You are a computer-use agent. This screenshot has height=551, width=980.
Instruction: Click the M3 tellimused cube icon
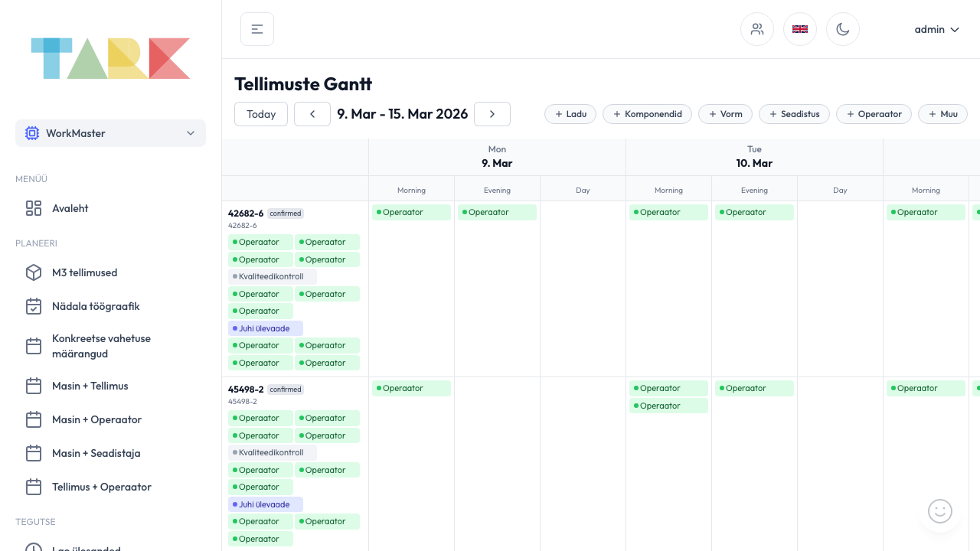34,272
